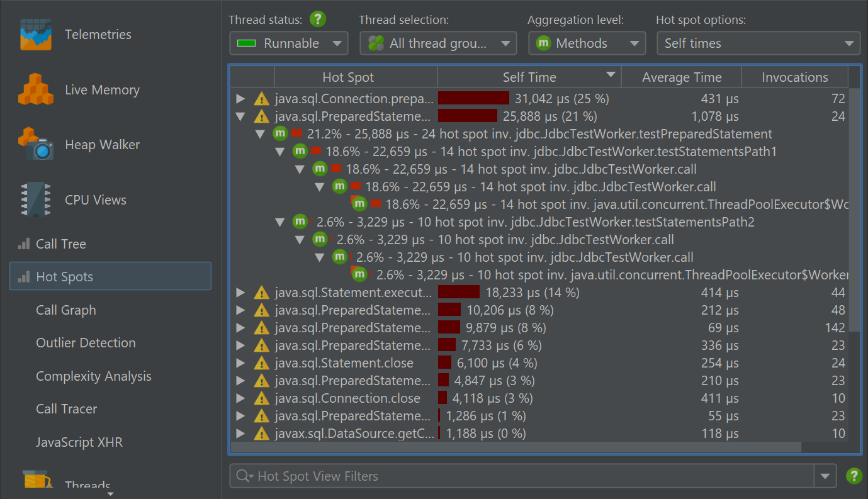The image size is (868, 499).
Task: Click the method icon of testStatementsPath2 row
Action: [x=300, y=221]
